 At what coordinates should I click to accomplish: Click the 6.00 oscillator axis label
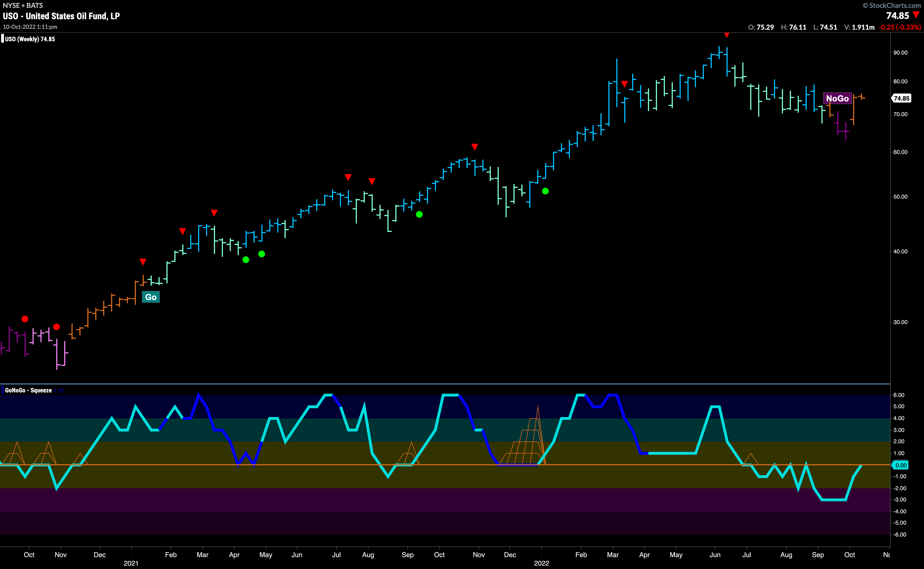pyautogui.click(x=899, y=395)
